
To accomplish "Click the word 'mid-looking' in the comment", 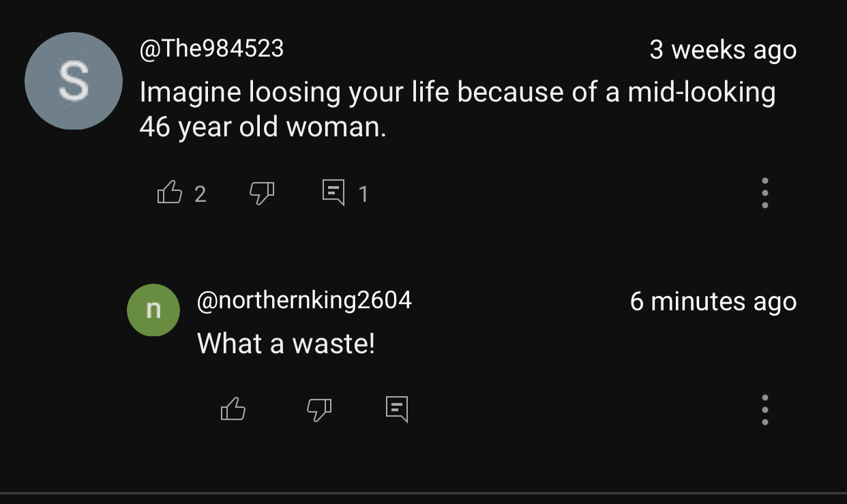I will [x=702, y=92].
